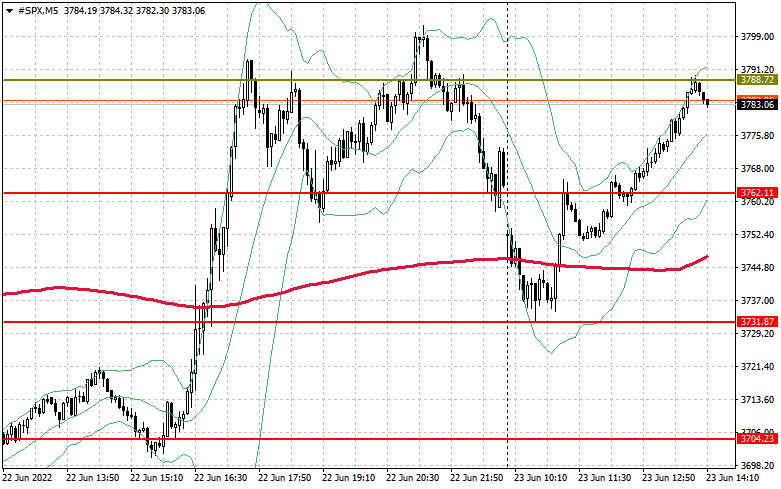Click the 22 Jun 21:50 time axis label
Image resolution: width=781 pixels, height=489 pixels.
pyautogui.click(x=477, y=478)
